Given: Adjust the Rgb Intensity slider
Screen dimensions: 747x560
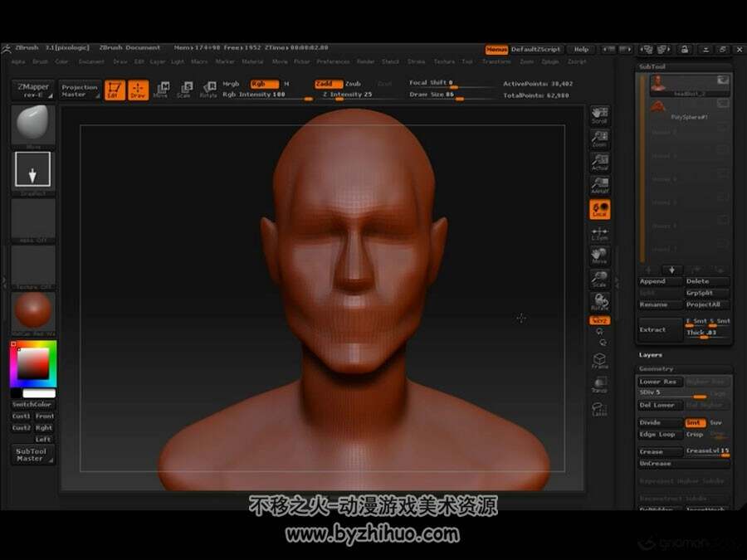Looking at the screenshot, I should (x=267, y=95).
